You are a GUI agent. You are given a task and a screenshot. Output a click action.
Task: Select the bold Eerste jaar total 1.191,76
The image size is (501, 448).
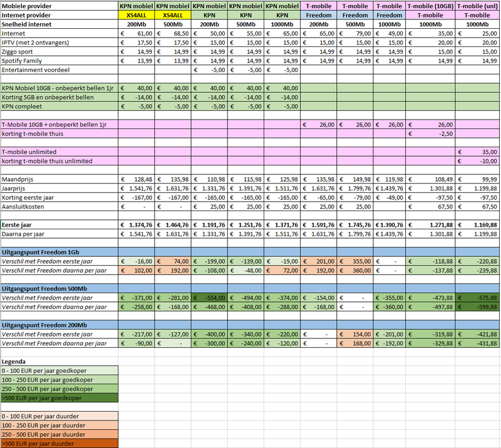pyautogui.click(x=209, y=225)
